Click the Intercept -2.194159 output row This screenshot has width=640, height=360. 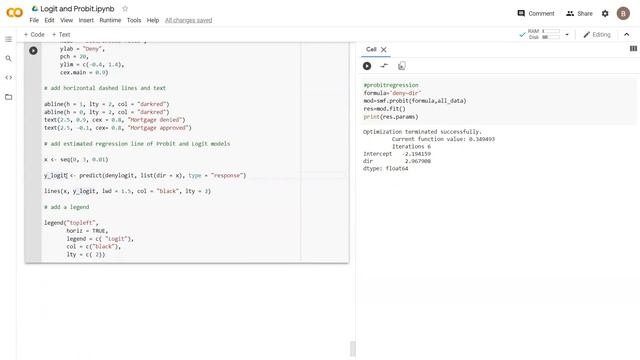(x=397, y=154)
